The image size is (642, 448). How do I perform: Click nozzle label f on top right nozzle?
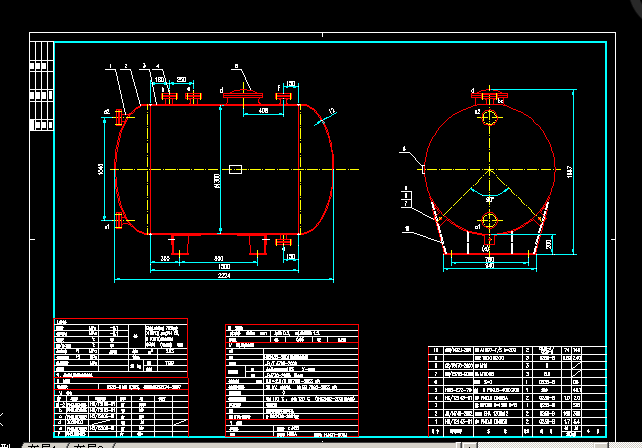(x=279, y=88)
